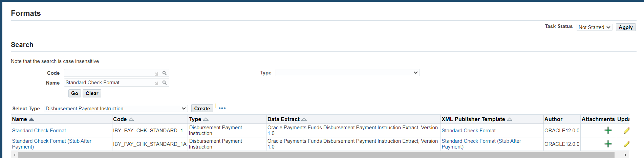Open the three-dot more actions icon
The height and width of the screenshot is (158, 644).
coord(222,108)
